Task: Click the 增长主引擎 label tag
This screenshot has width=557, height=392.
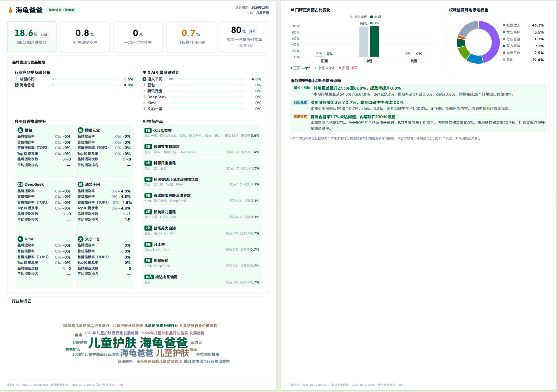Action: 302,88
